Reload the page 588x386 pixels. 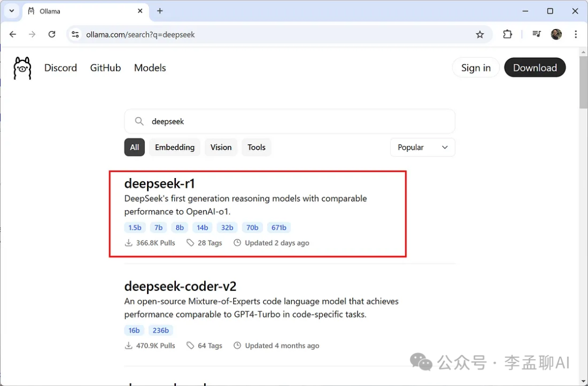52,34
